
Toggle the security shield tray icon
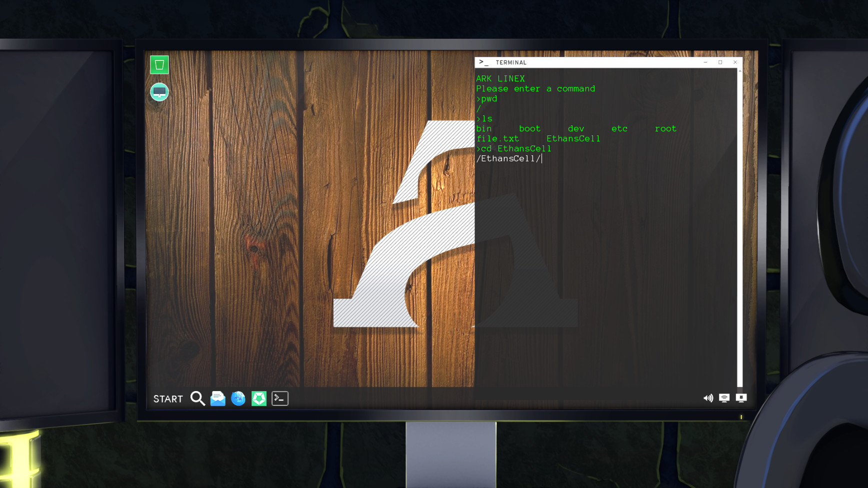(740, 398)
